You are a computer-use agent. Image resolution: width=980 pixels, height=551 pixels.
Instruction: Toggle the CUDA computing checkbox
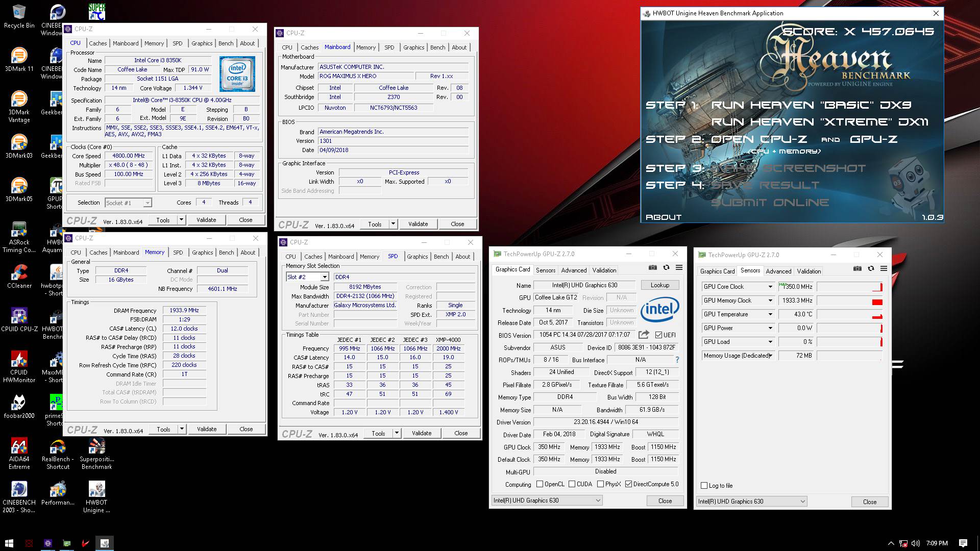[x=572, y=484]
